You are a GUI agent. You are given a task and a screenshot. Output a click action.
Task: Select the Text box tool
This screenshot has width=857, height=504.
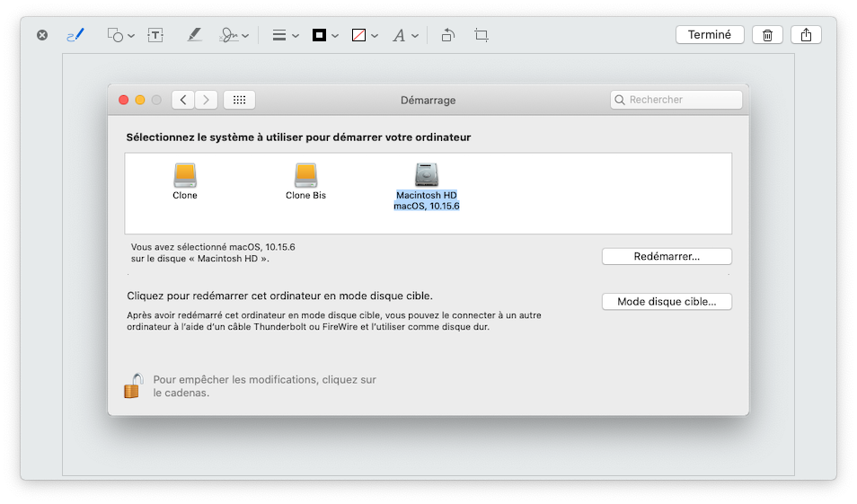(x=155, y=35)
